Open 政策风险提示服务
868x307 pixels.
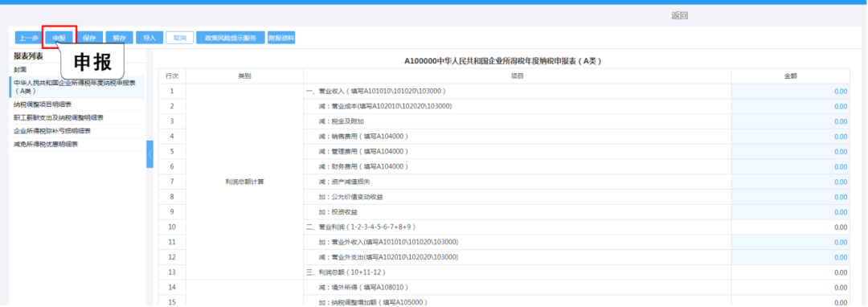click(231, 38)
